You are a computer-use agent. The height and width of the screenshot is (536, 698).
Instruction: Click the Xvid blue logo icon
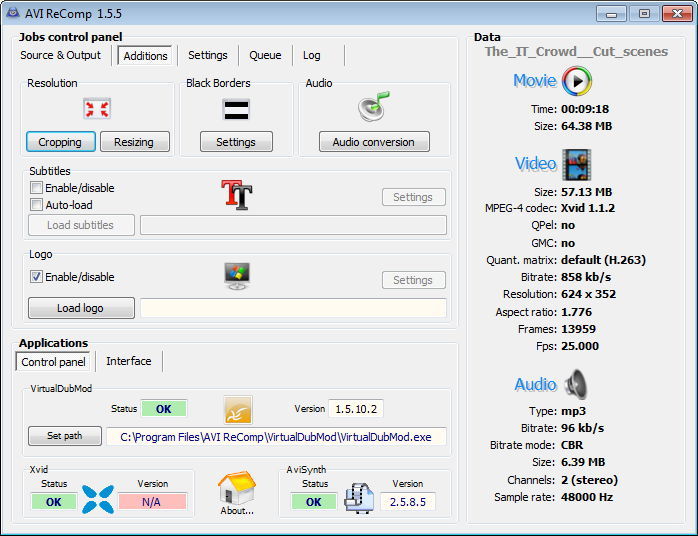[97, 498]
